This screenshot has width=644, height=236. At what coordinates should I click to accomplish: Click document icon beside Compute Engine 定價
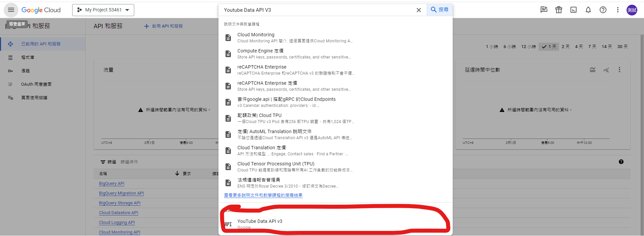pyautogui.click(x=228, y=54)
